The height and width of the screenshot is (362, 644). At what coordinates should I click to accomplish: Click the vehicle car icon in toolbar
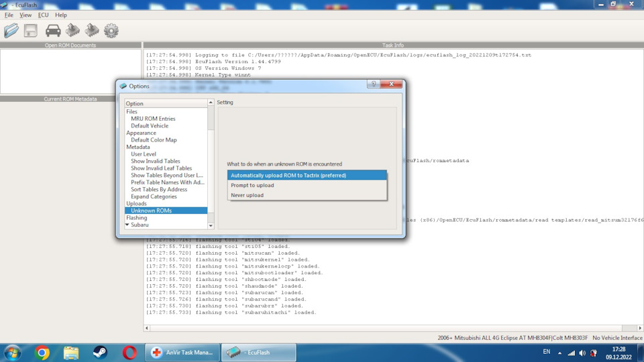point(53,30)
